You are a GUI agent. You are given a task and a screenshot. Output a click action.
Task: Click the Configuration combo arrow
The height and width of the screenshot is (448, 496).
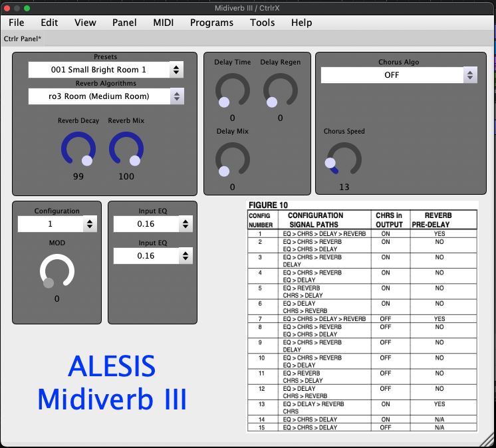pos(90,224)
